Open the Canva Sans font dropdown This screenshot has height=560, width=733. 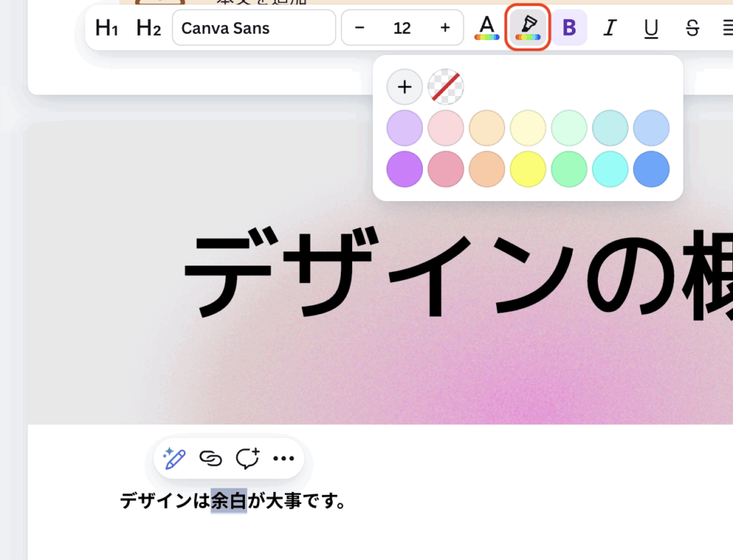click(254, 28)
